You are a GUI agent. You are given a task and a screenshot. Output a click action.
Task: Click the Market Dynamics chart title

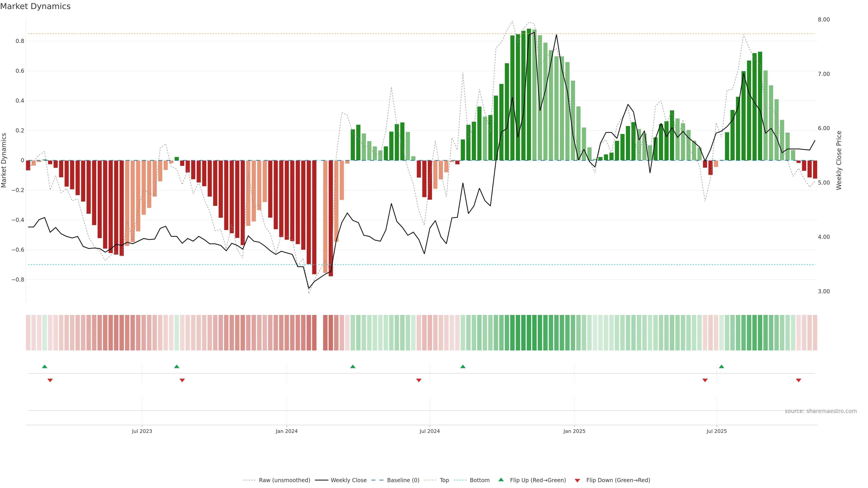35,6
